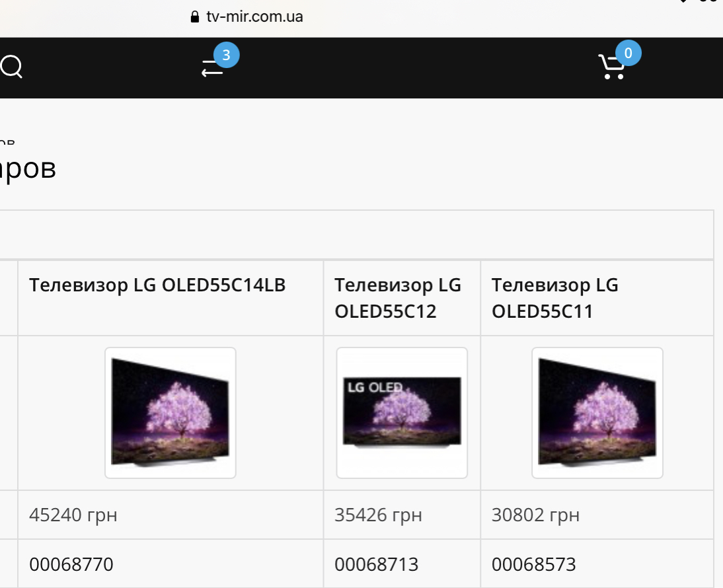Open Телевизор LG OLED55C14LB product link
Image resolution: width=723 pixels, height=588 pixels.
pos(157,285)
